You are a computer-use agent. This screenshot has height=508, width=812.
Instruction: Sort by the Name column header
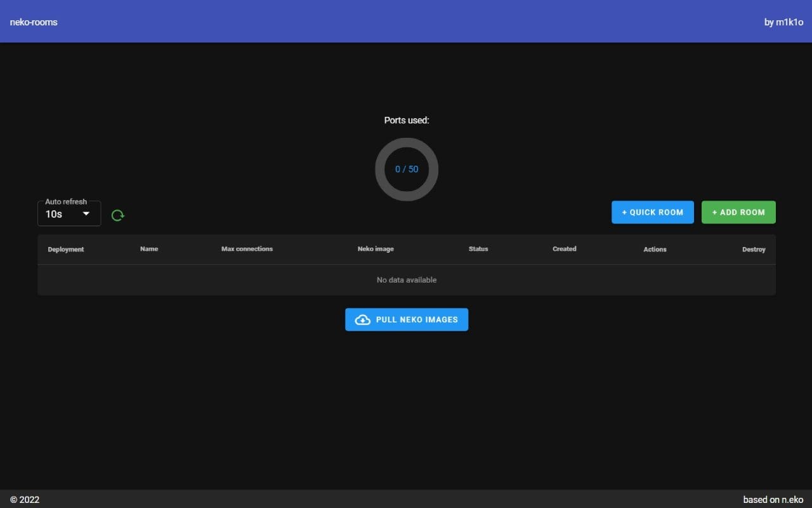coord(149,249)
